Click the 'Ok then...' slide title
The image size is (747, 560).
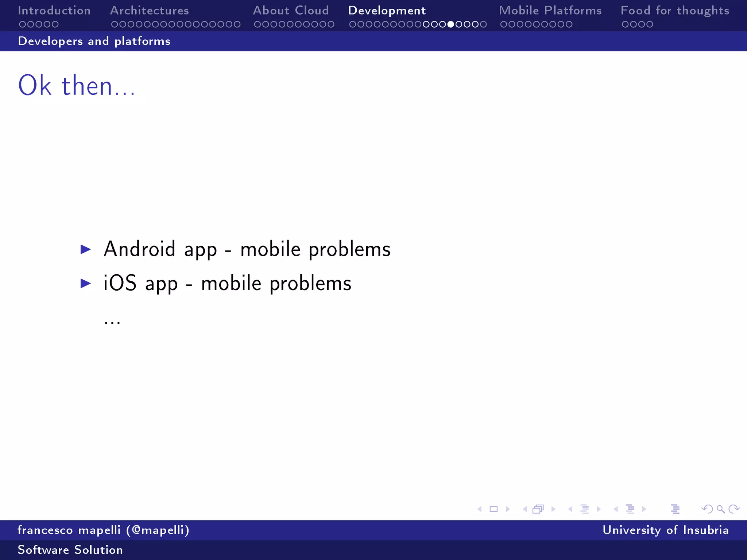click(77, 85)
